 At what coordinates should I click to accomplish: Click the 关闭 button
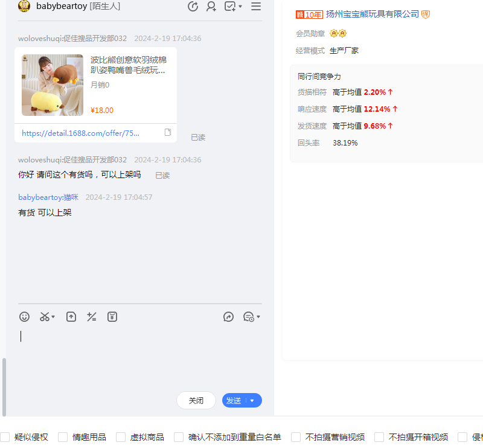click(196, 400)
